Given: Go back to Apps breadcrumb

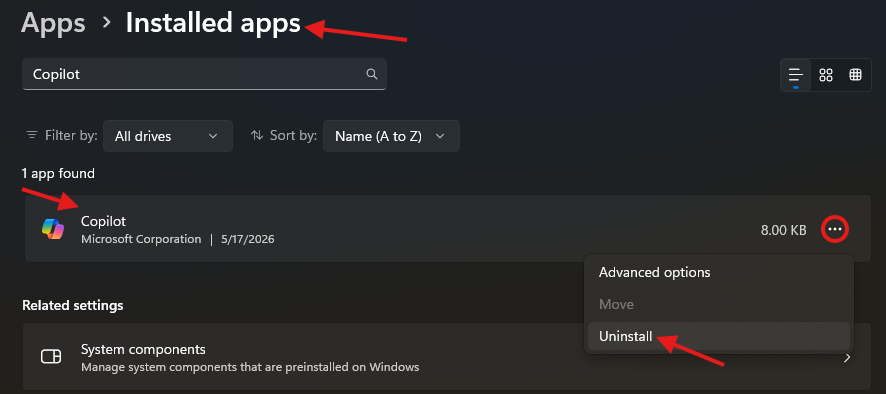Looking at the screenshot, I should [x=53, y=23].
